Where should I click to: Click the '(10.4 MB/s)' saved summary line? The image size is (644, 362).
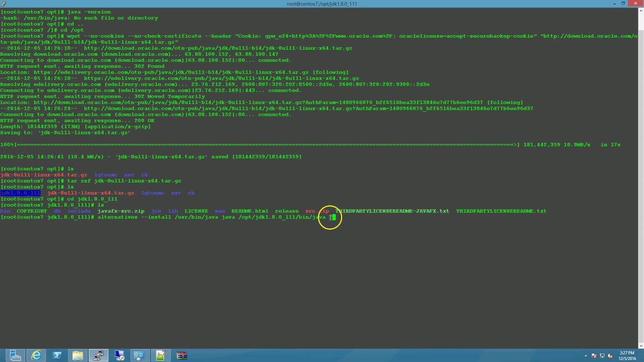tap(151, 157)
